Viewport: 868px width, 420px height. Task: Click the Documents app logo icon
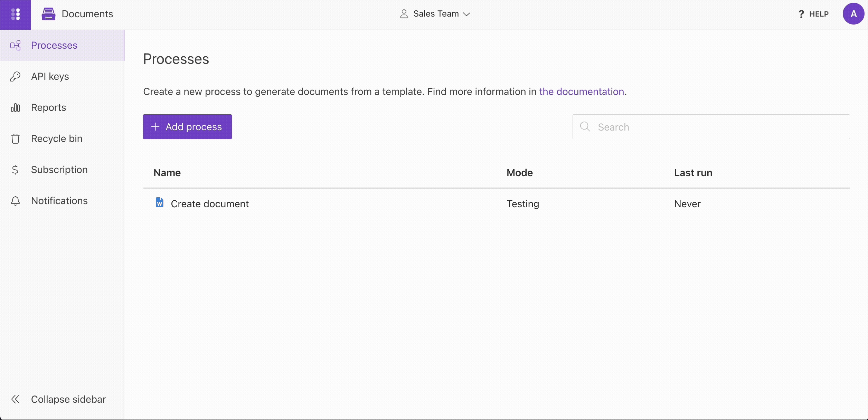coord(48,14)
